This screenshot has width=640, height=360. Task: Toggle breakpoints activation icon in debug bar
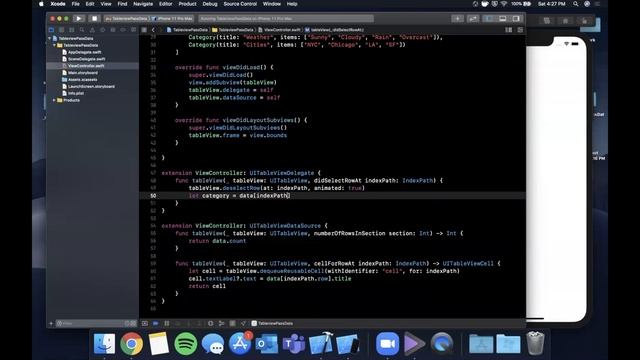[156, 323]
